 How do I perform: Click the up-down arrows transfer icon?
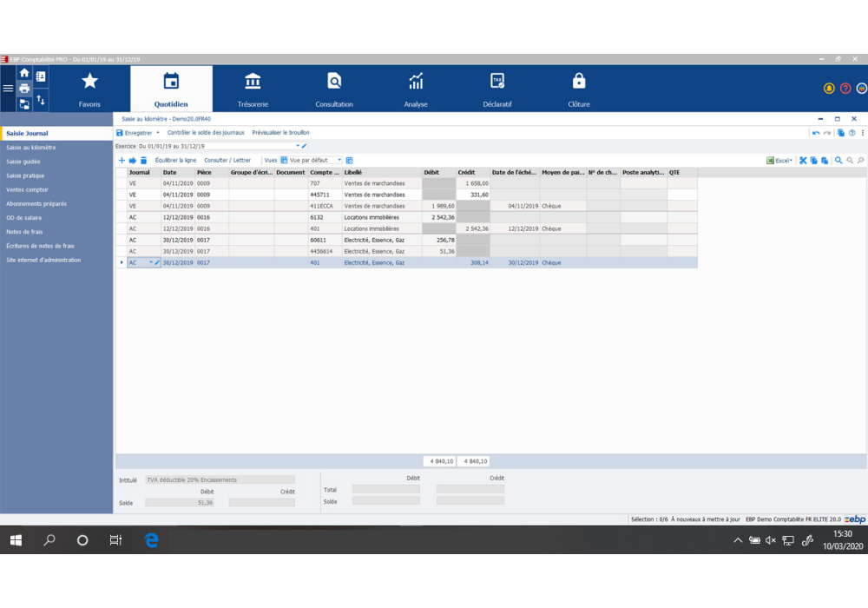pos(41,100)
